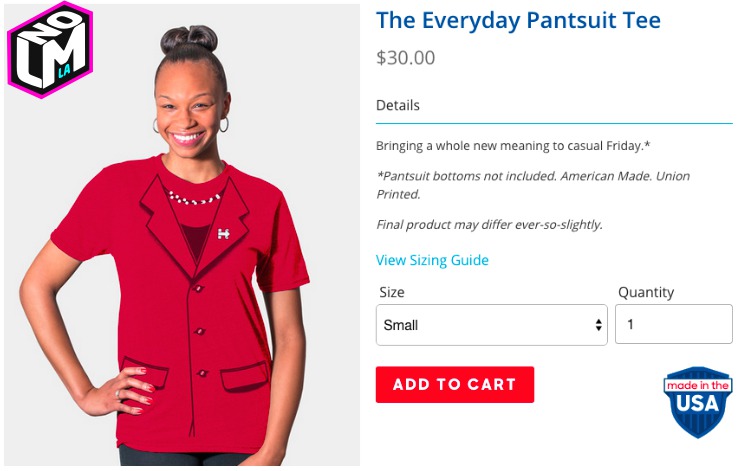Select the Details tab
Image resolution: width=745 pixels, height=471 pixels.
point(398,105)
